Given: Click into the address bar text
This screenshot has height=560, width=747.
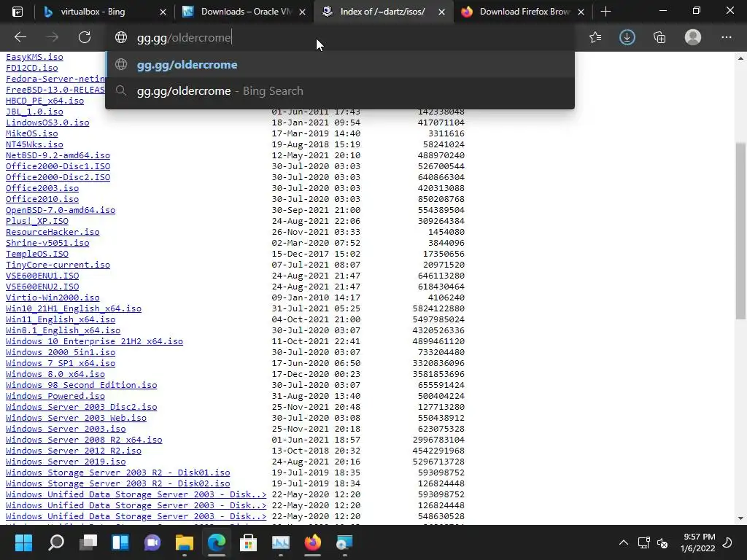Looking at the screenshot, I should [184, 38].
